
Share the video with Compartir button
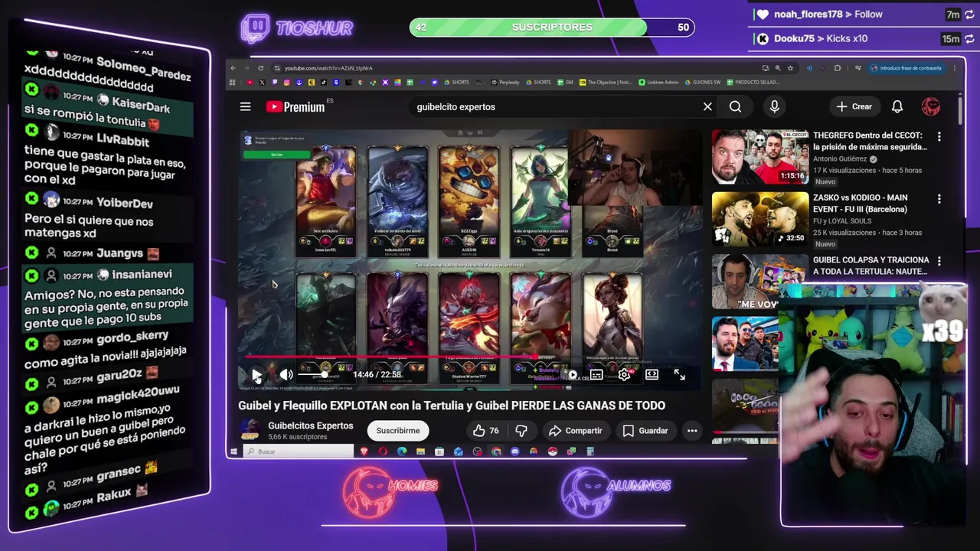(575, 431)
